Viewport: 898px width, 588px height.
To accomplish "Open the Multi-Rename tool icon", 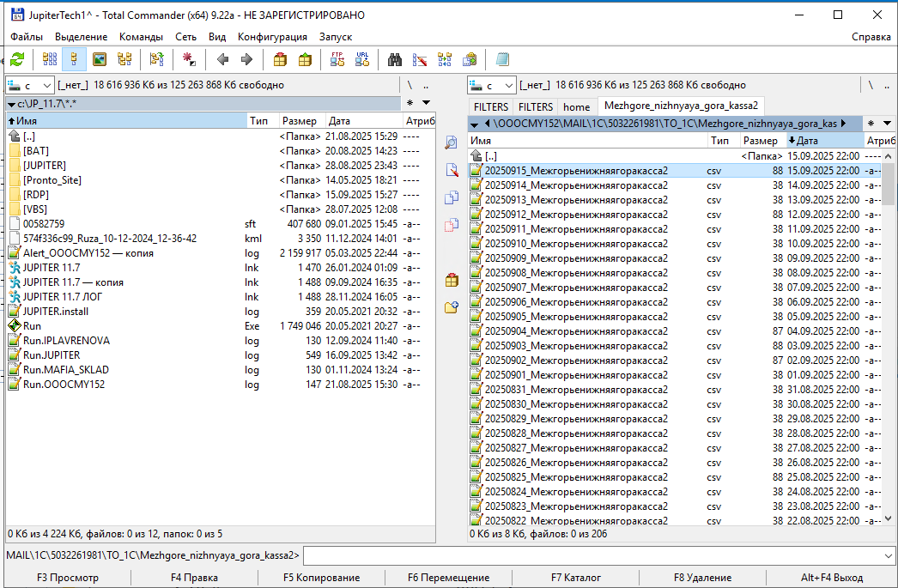I will tap(420, 59).
